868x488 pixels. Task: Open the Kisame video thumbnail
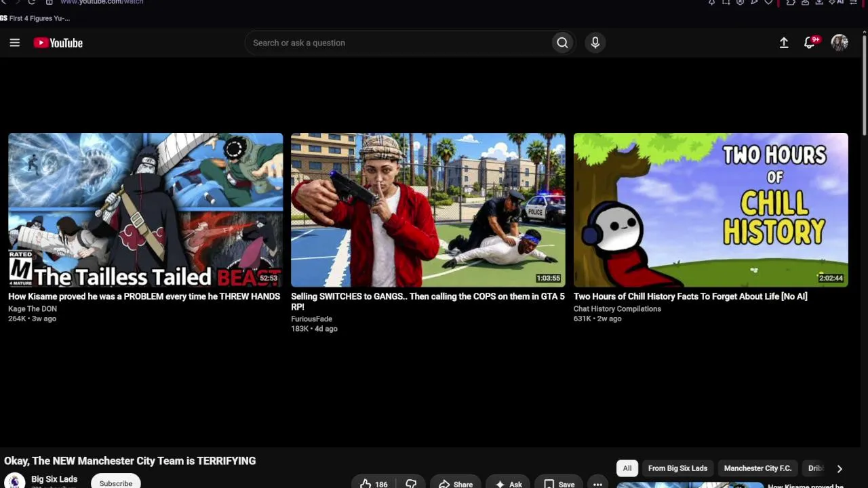(146, 210)
